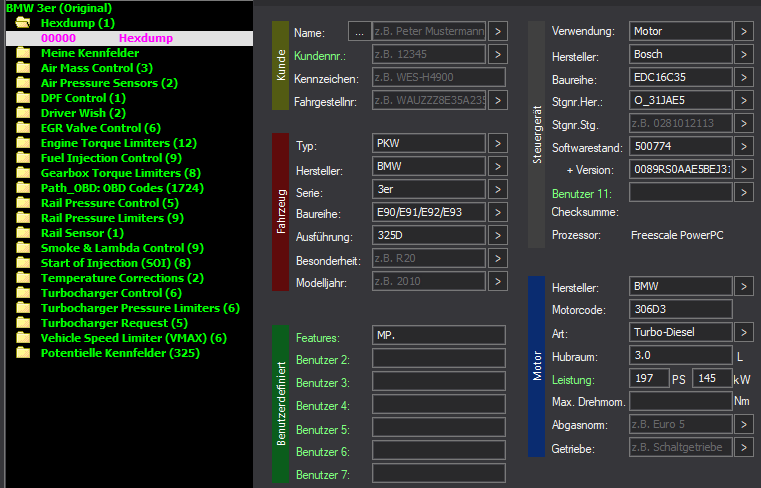This screenshot has height=488, width=761.
Task: Open the Stgnr.Her. arrow list
Action: (744, 101)
